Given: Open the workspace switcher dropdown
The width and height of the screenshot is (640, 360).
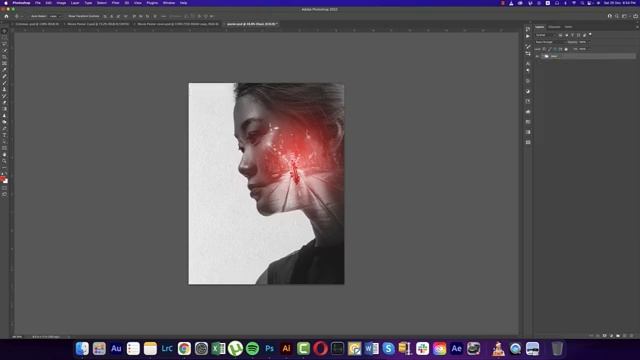Looking at the screenshot, I should 625,16.
